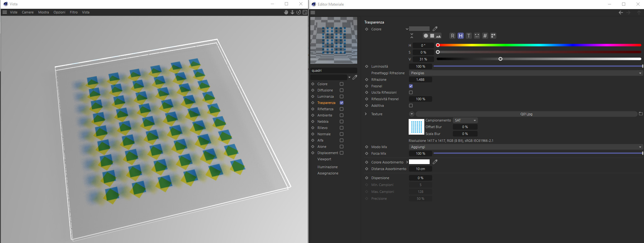Image resolution: width=644 pixels, height=243 pixels.
Task: Go back with the left arrow
Action: 620,13
